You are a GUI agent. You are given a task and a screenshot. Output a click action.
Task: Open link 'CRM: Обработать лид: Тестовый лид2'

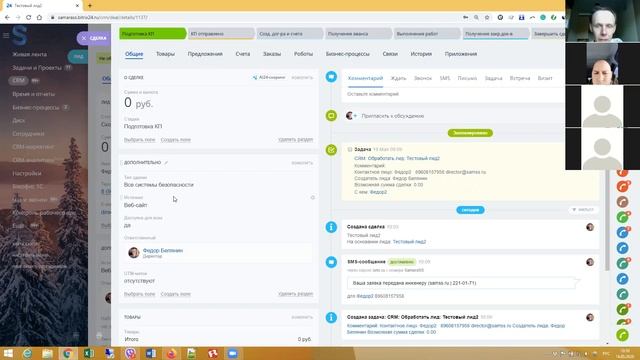pyautogui.click(x=397, y=158)
